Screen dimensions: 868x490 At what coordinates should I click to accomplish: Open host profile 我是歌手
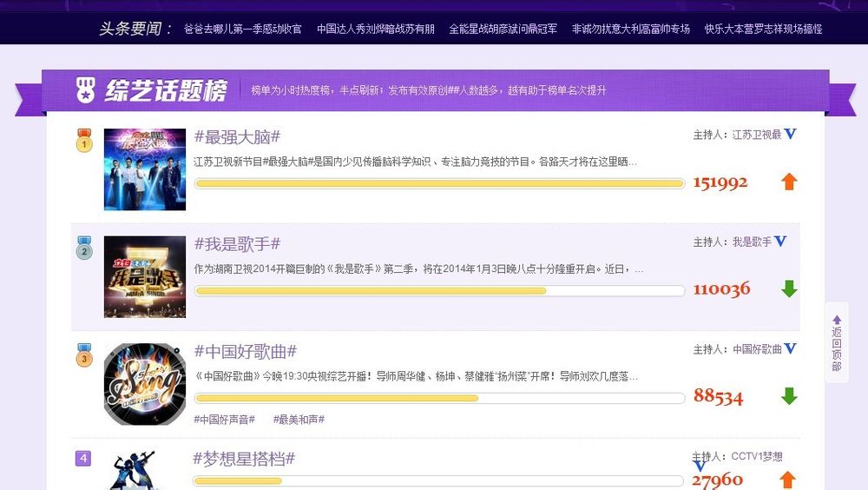[752, 242]
